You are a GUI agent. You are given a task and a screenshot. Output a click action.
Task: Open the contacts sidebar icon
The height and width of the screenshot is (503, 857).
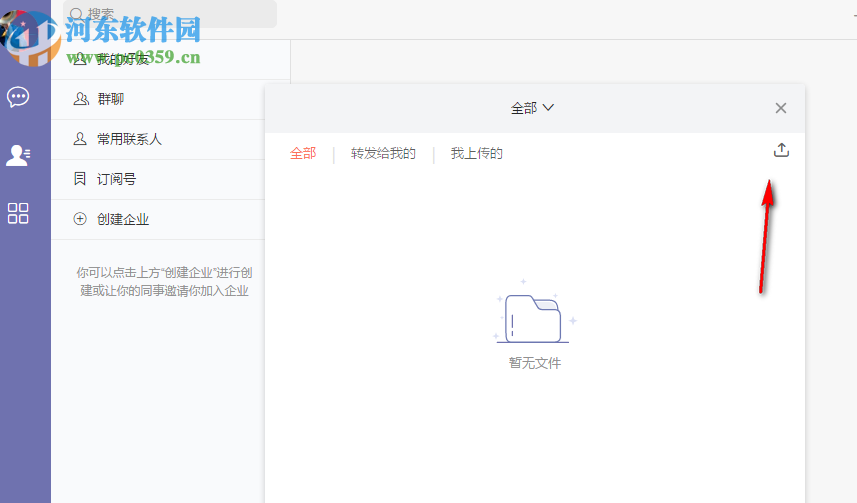18,155
